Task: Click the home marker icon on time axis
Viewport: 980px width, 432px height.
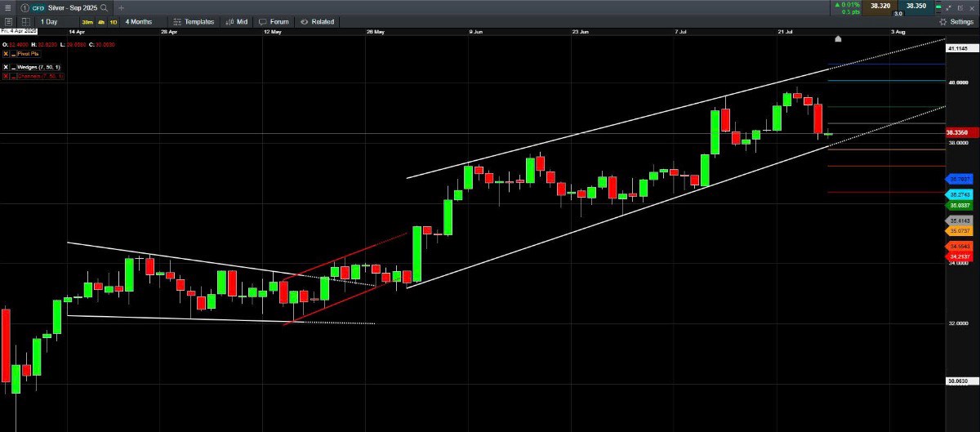Action: pos(837,38)
